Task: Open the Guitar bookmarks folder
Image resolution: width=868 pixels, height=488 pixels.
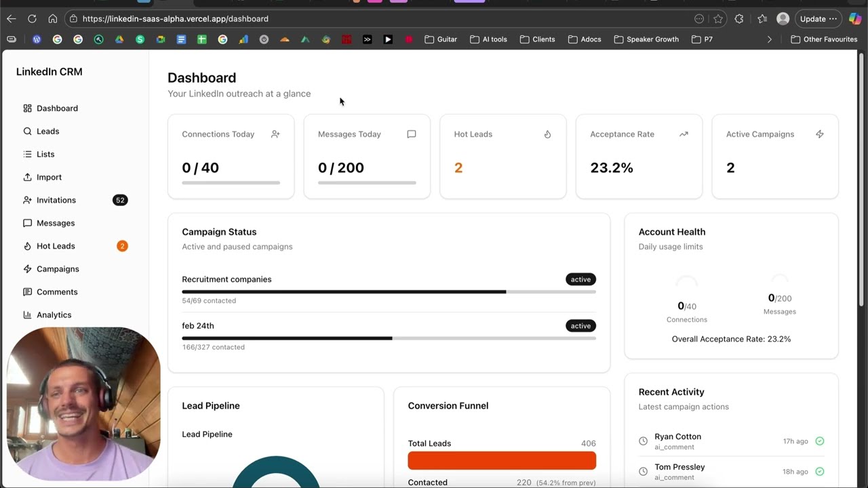Action: click(x=441, y=39)
